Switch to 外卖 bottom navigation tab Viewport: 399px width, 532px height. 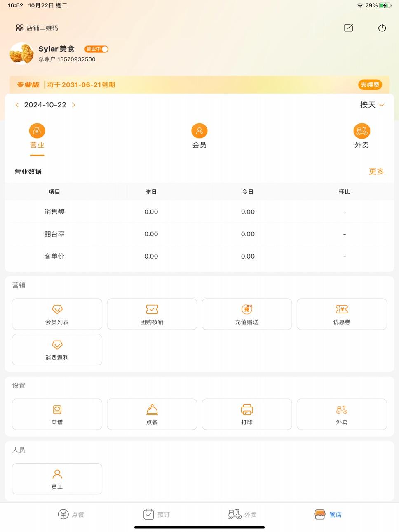pyautogui.click(x=242, y=514)
